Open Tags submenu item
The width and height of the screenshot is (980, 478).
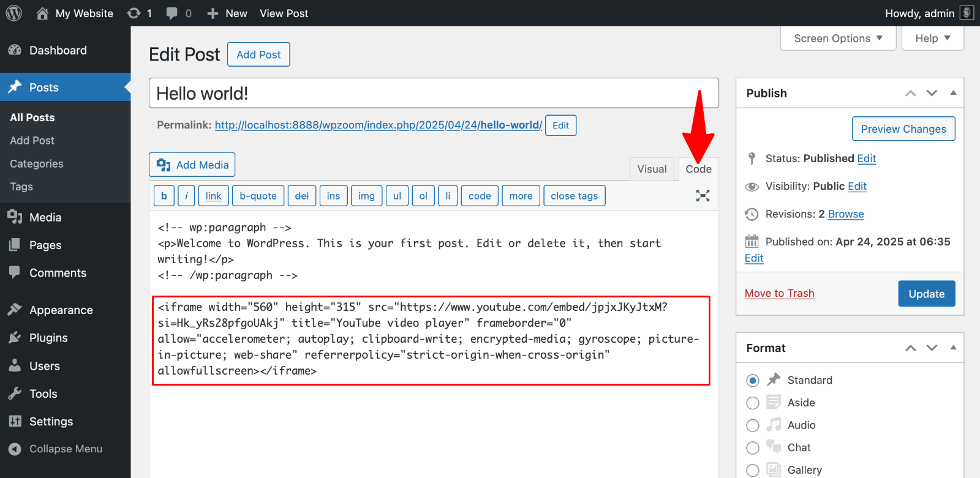(x=21, y=187)
